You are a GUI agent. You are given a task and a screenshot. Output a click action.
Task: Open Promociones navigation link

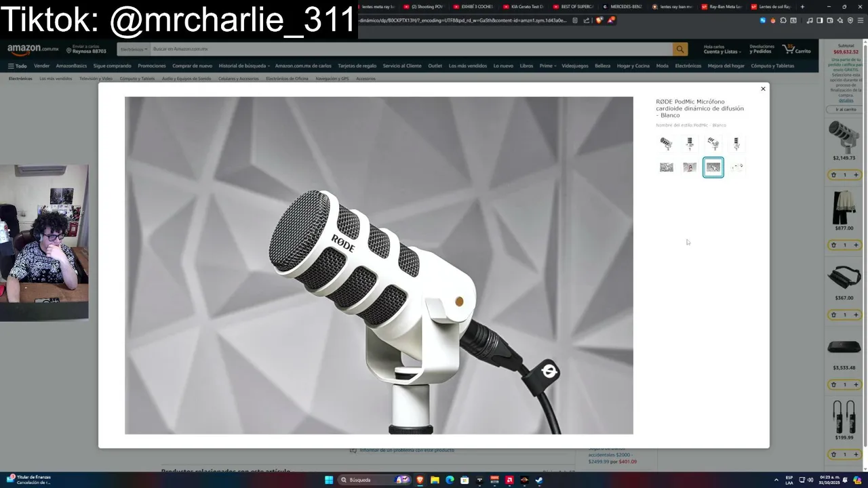pyautogui.click(x=152, y=66)
